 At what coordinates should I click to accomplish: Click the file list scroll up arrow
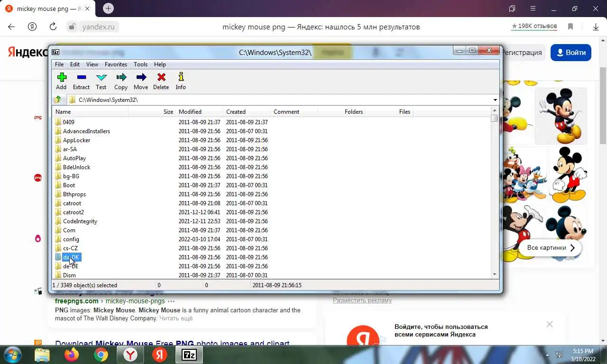pyautogui.click(x=495, y=110)
